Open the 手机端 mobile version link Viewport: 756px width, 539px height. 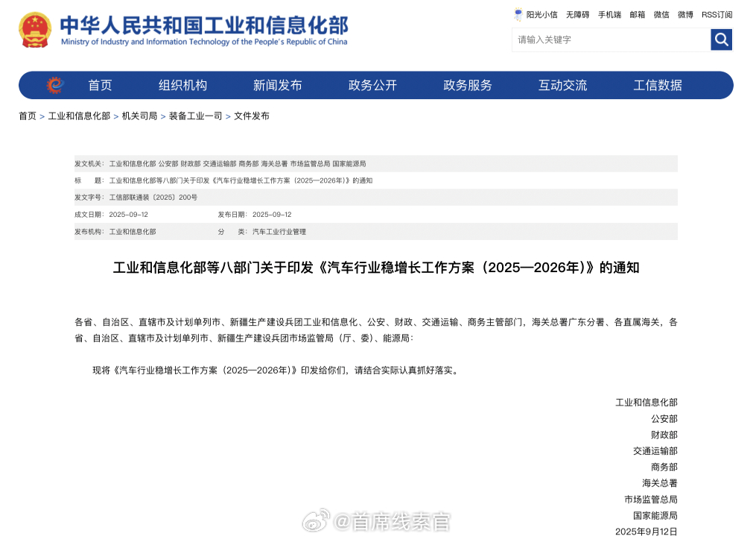[609, 15]
